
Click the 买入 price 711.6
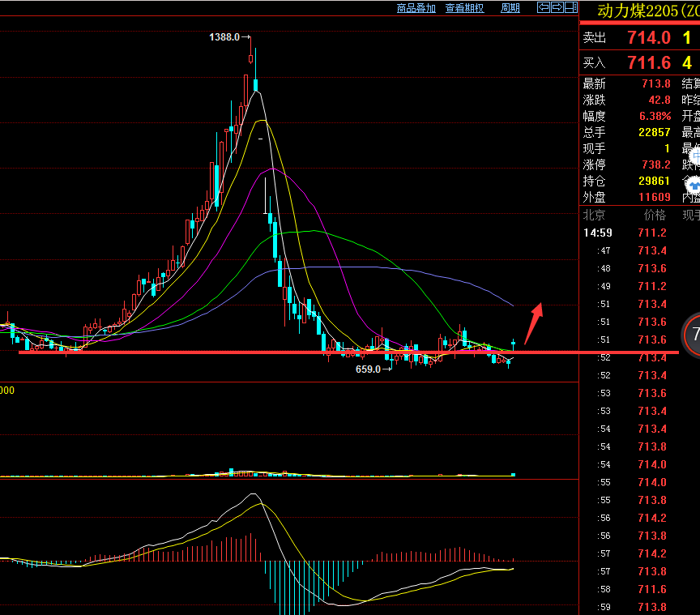(x=649, y=63)
